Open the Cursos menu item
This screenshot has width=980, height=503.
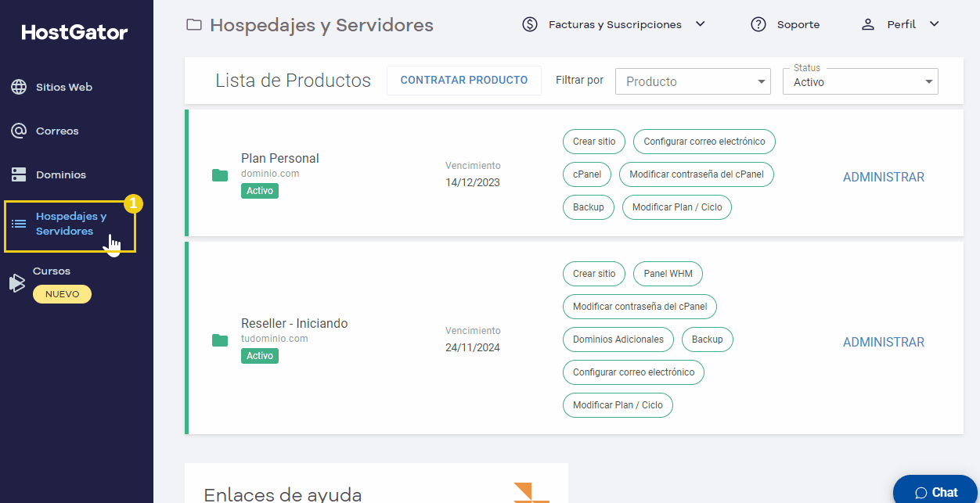pyautogui.click(x=52, y=271)
